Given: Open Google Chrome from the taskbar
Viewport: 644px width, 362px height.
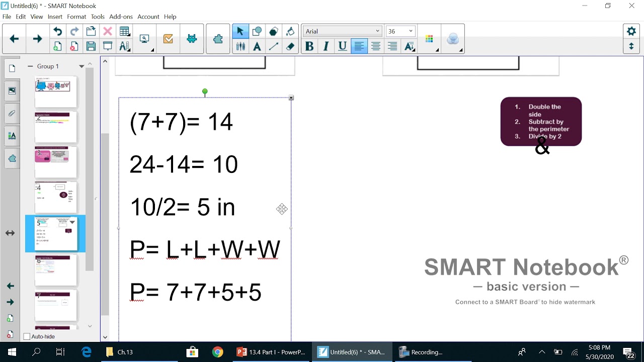Looking at the screenshot, I should pyautogui.click(x=217, y=352).
